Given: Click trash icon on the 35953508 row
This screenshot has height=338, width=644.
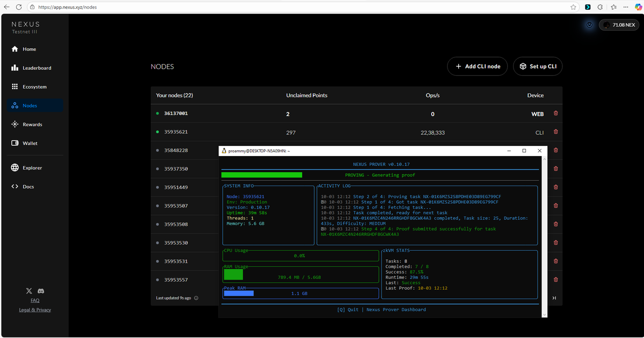Looking at the screenshot, I should [555, 224].
